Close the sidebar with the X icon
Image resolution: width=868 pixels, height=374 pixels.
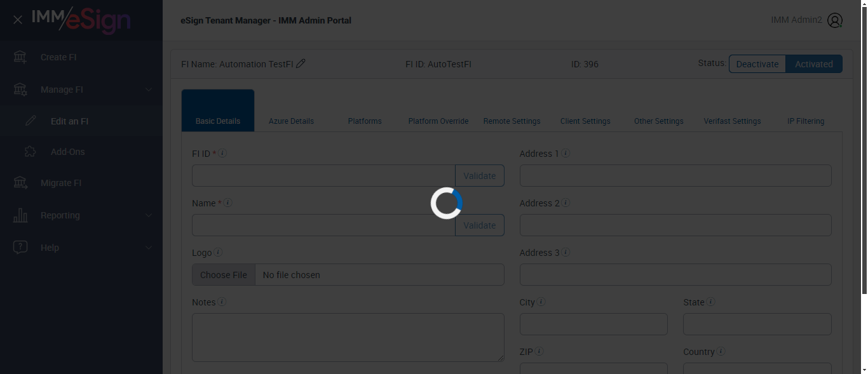[x=18, y=20]
